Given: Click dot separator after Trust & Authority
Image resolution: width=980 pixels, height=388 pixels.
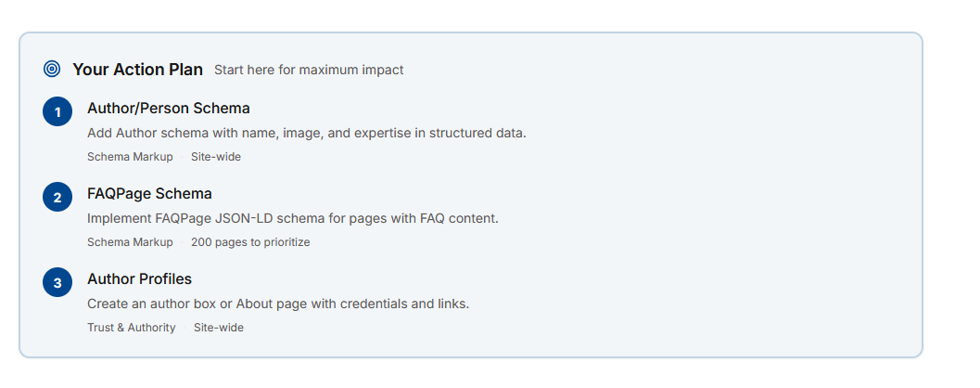Looking at the screenshot, I should point(185,328).
